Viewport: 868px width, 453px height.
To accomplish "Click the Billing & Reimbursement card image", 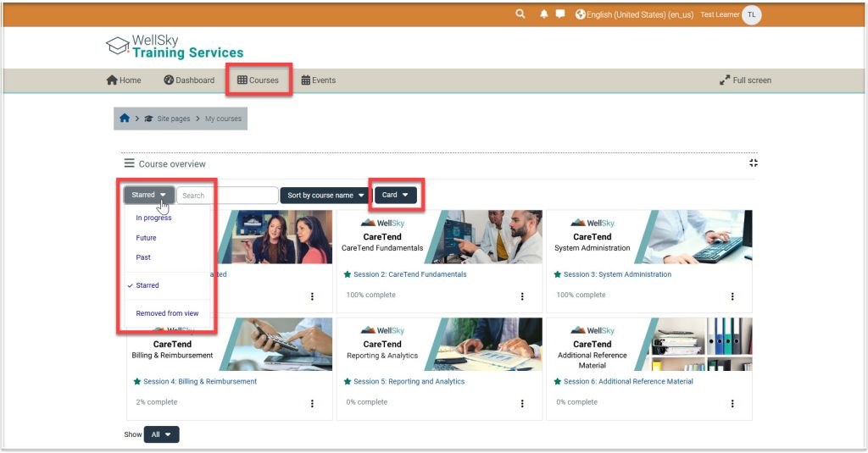I will [230, 344].
